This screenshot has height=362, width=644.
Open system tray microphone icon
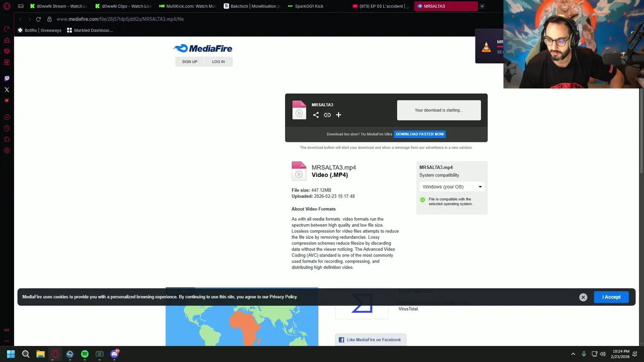point(584,354)
